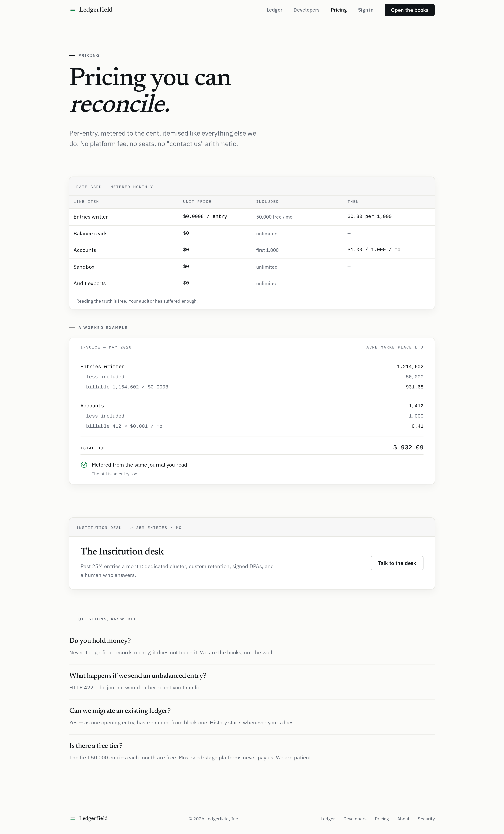Click 'INSTITUTION DESK — > 25M ENTRIES / MO' caption
Image resolution: width=504 pixels, height=834 pixels.
tap(129, 528)
